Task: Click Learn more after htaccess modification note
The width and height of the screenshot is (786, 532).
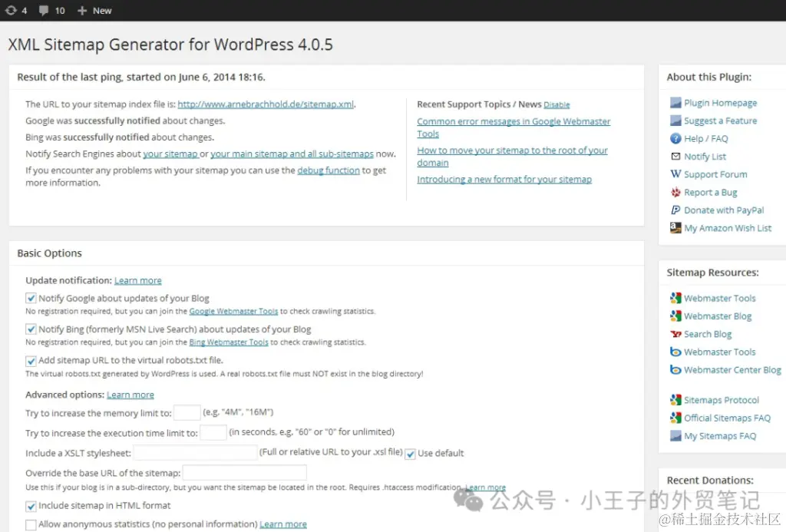Action: click(485, 487)
